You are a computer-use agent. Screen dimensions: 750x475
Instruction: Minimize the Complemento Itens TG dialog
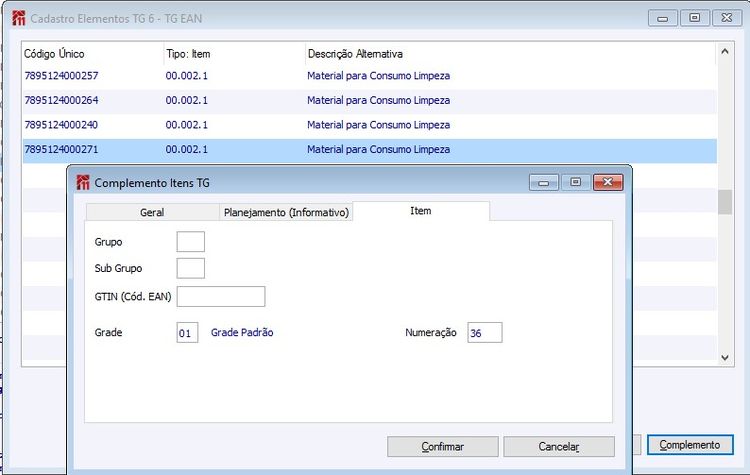(543, 182)
